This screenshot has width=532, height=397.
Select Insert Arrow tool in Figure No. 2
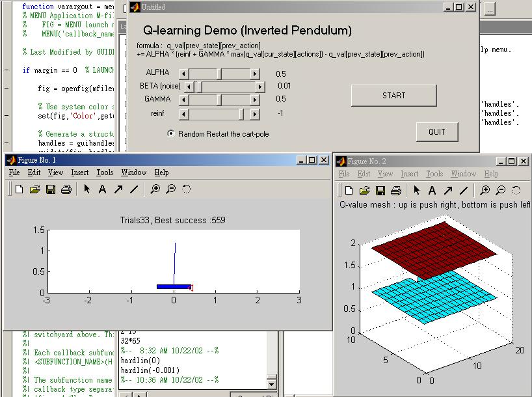click(447, 190)
